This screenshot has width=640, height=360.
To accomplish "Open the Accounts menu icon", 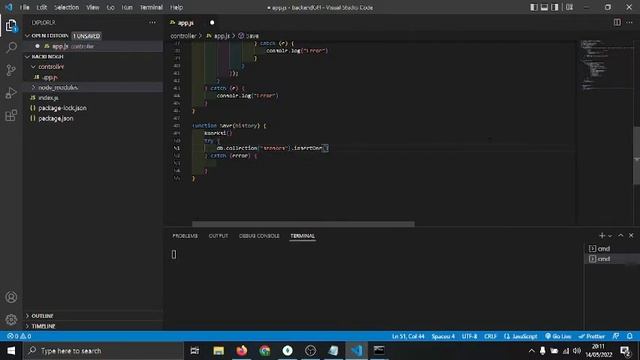I will [x=11, y=297].
